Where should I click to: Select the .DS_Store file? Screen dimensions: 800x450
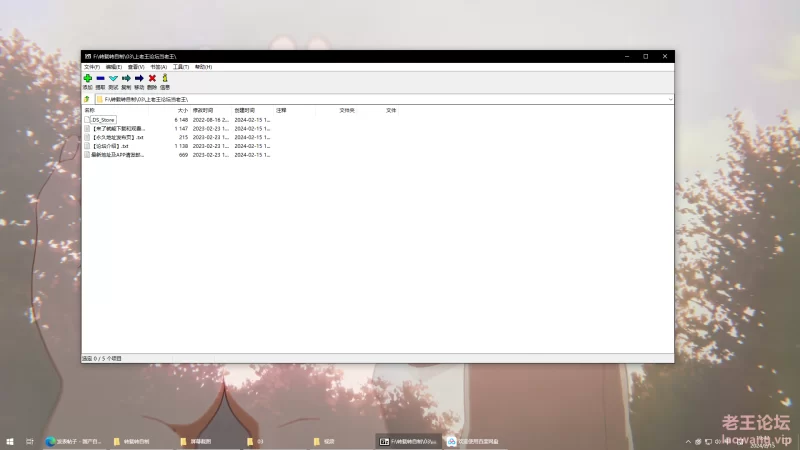[x=103, y=120]
